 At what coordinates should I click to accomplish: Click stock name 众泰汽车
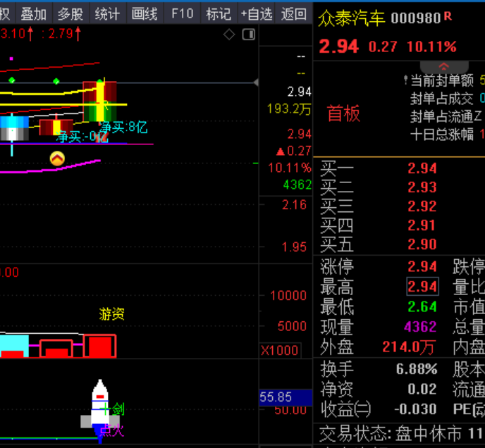click(x=352, y=18)
